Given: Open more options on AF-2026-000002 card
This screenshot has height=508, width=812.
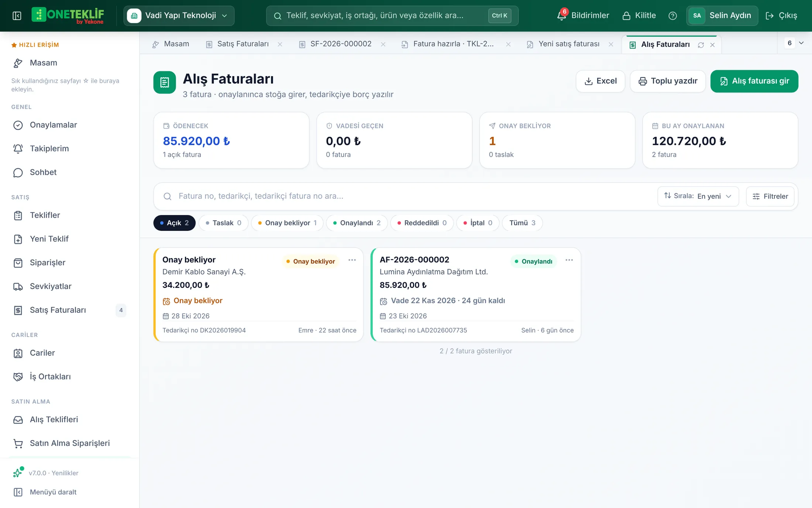Looking at the screenshot, I should point(569,260).
